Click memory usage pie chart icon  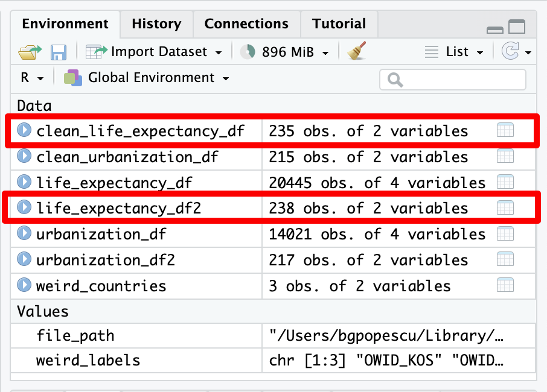tap(248, 52)
